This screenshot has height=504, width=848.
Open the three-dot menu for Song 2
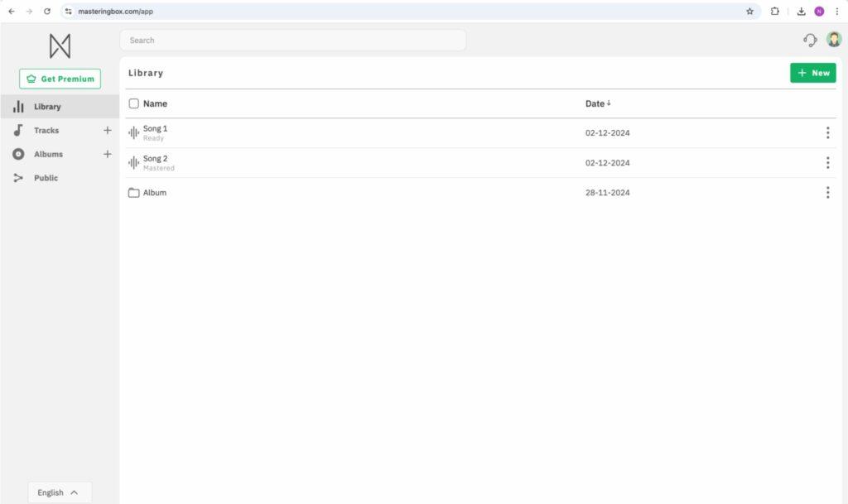point(827,162)
